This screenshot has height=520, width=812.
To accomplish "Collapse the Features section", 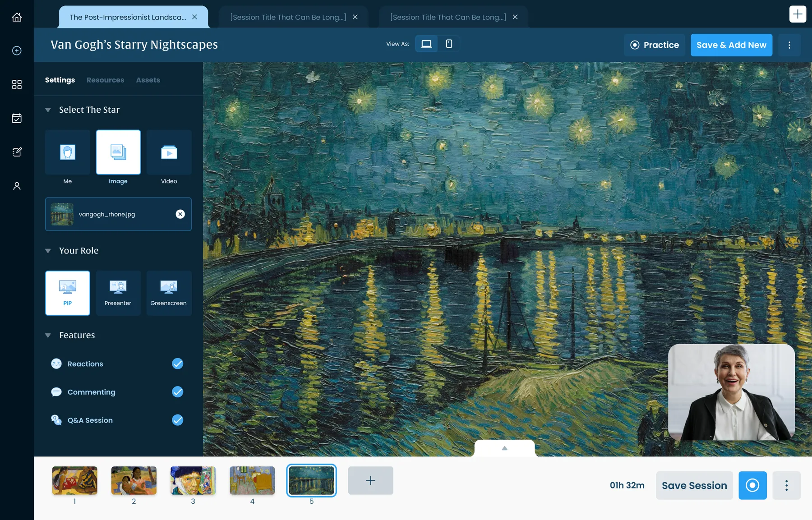I will [48, 335].
